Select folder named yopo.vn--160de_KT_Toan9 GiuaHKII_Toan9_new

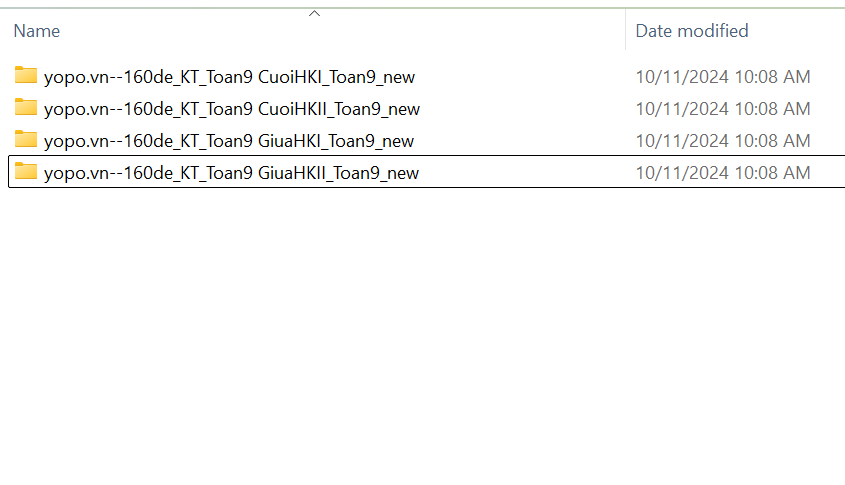point(231,173)
